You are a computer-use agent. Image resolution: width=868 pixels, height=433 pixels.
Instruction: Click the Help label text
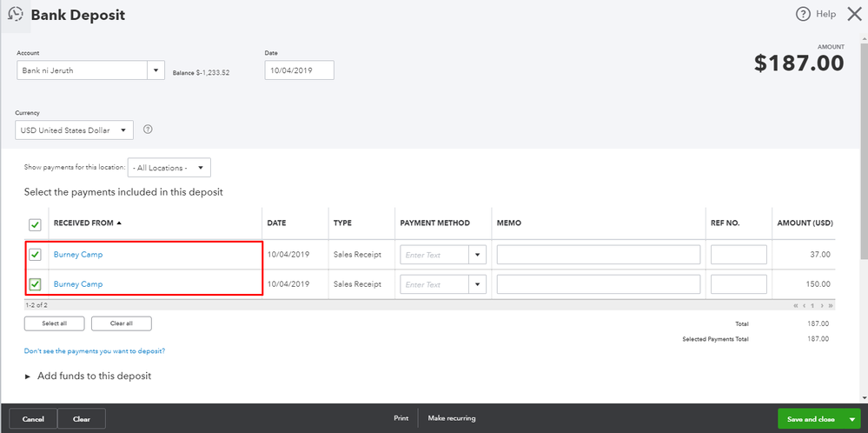coord(826,14)
